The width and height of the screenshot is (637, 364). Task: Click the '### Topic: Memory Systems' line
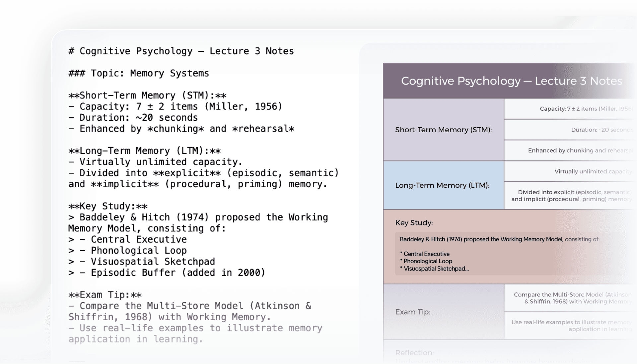click(139, 73)
